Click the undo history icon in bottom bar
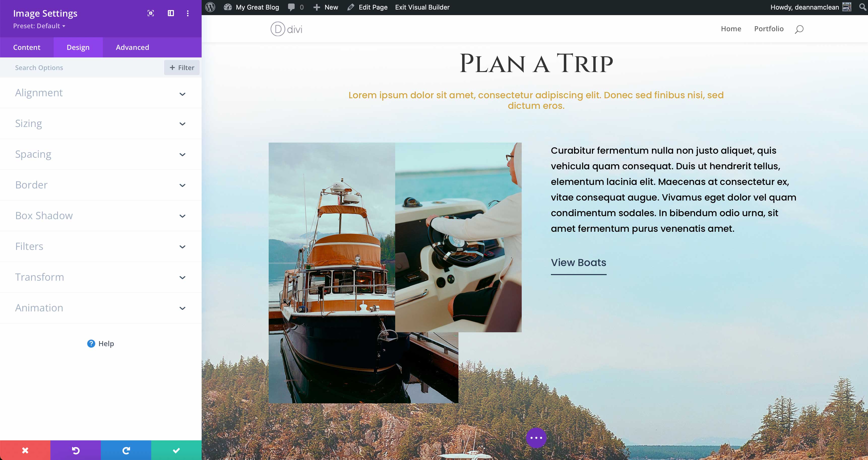Screen dimensions: 868x460 [x=75, y=450]
